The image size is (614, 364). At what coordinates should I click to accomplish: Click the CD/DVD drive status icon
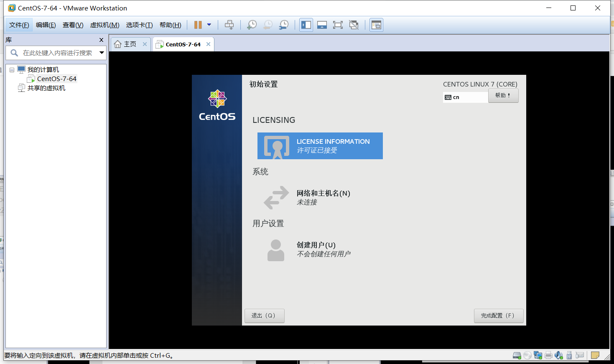tap(527, 356)
